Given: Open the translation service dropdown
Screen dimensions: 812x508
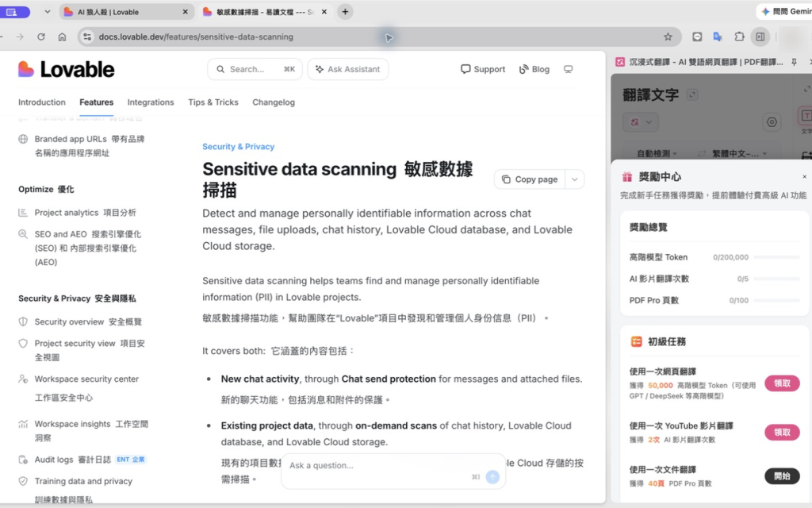Looking at the screenshot, I should click(641, 122).
